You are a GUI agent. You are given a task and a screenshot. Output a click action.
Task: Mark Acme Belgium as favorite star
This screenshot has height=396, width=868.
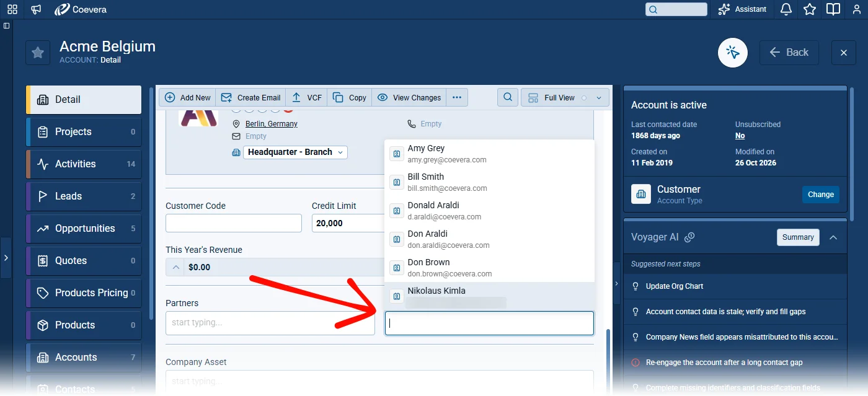coord(38,53)
